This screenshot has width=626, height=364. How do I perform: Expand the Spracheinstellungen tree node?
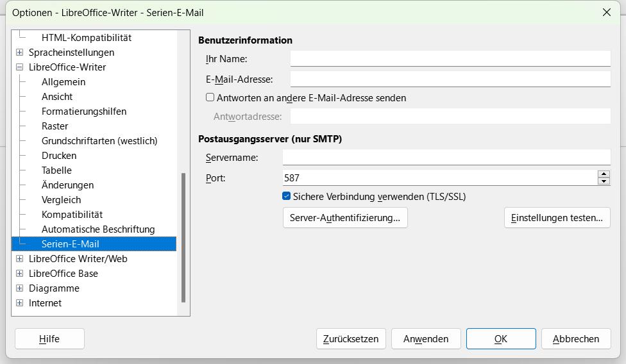point(19,52)
